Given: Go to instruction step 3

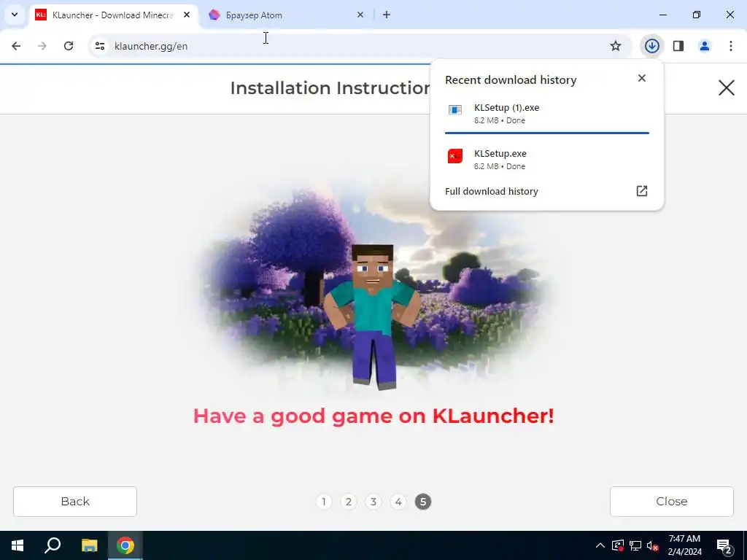Looking at the screenshot, I should pos(373,502).
